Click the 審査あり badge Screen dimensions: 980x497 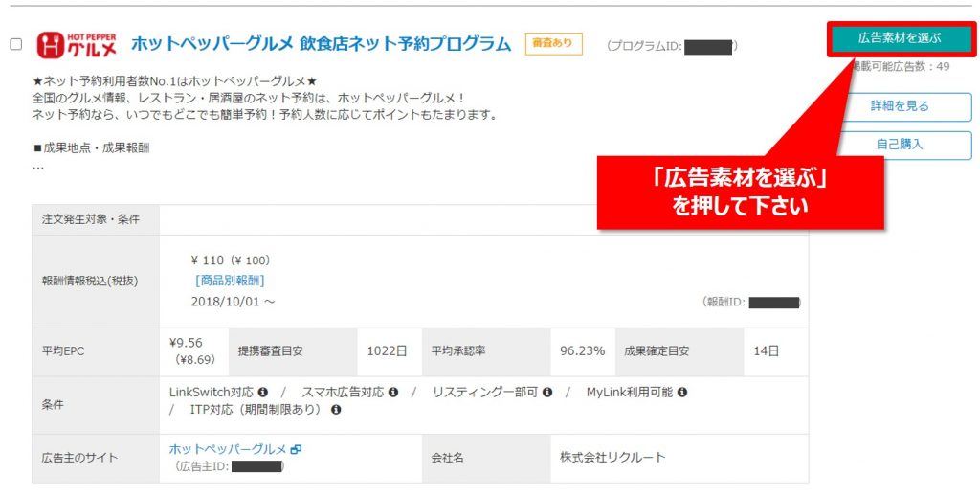(553, 43)
